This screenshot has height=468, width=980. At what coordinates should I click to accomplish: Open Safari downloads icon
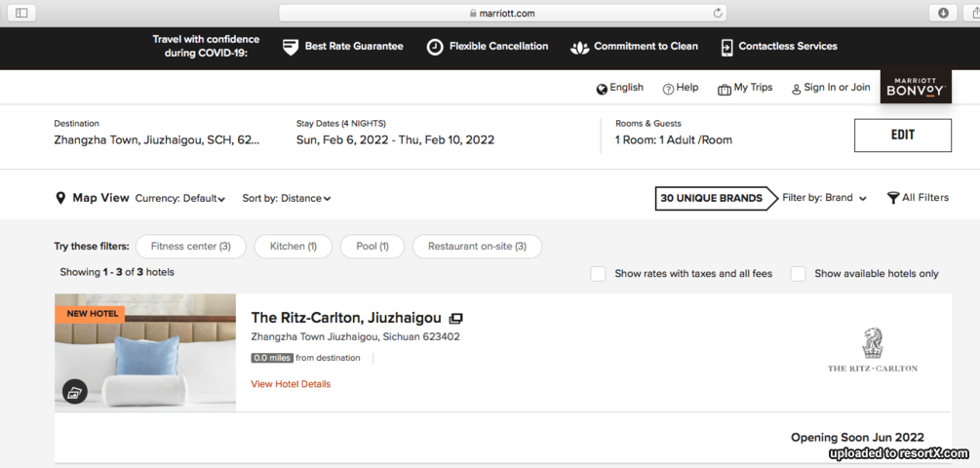tap(943, 13)
